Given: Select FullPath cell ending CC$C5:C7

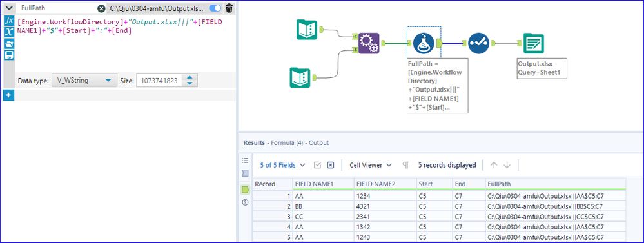Looking at the screenshot, I should [x=555, y=217].
